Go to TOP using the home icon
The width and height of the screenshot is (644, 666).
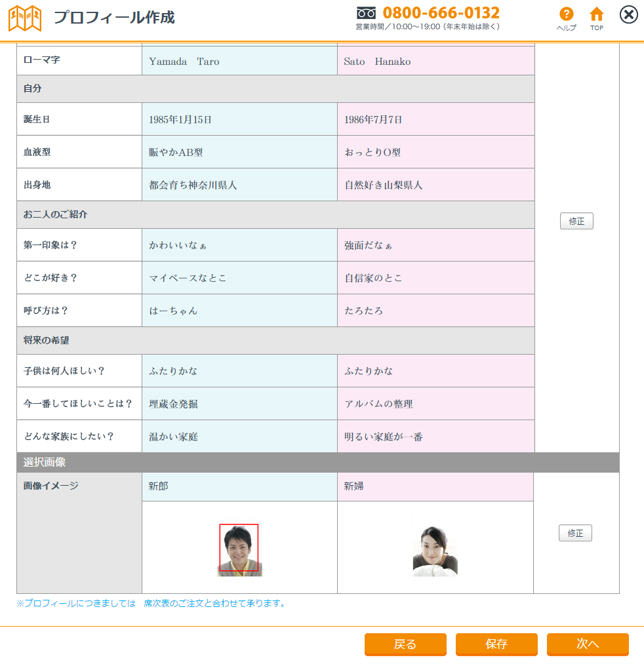596,14
